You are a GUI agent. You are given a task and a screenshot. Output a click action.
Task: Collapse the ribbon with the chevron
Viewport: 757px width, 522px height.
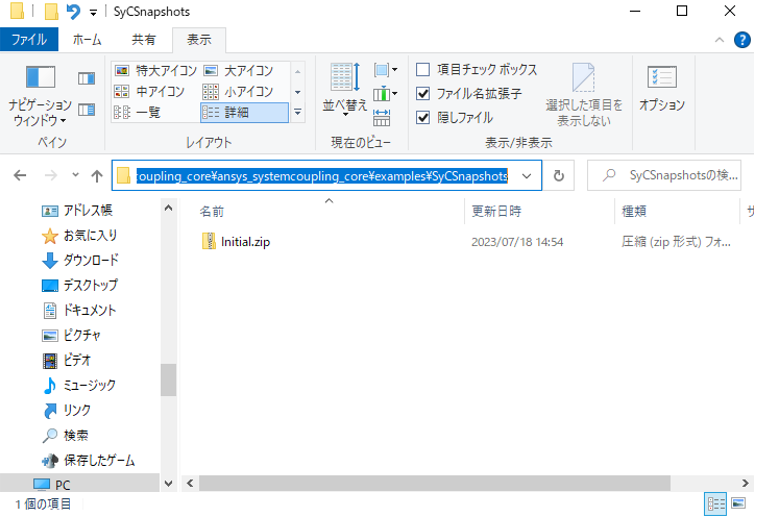(x=719, y=40)
